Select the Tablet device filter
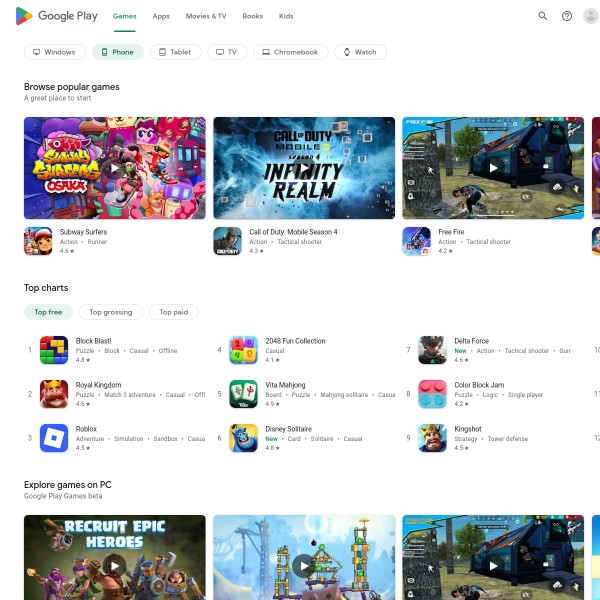 coord(176,52)
